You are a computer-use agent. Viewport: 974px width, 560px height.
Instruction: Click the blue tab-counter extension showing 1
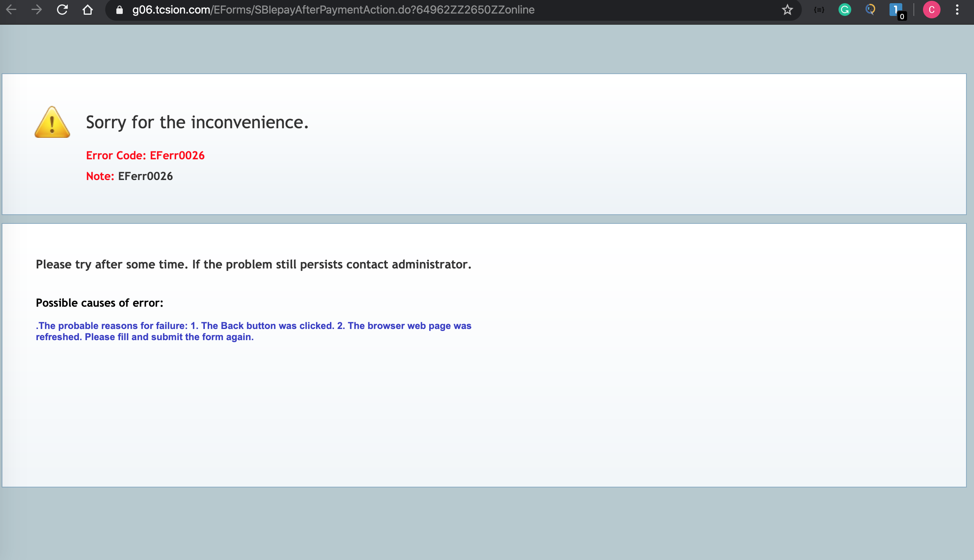click(895, 10)
